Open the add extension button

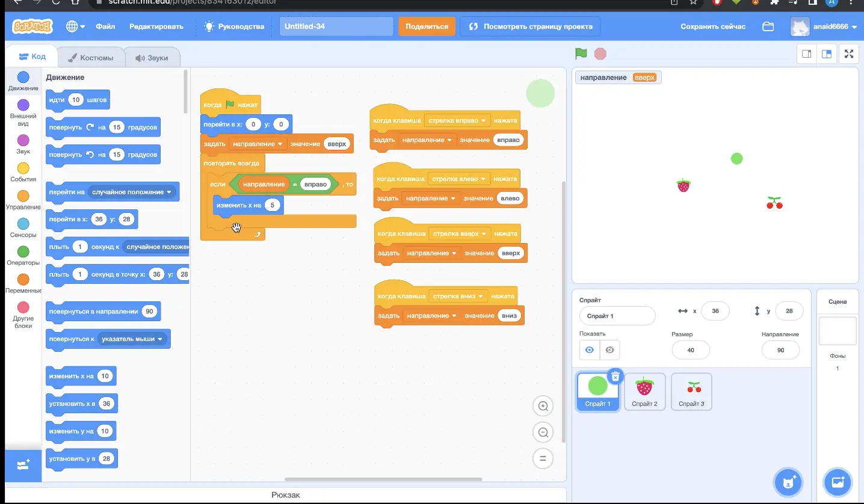tap(23, 466)
